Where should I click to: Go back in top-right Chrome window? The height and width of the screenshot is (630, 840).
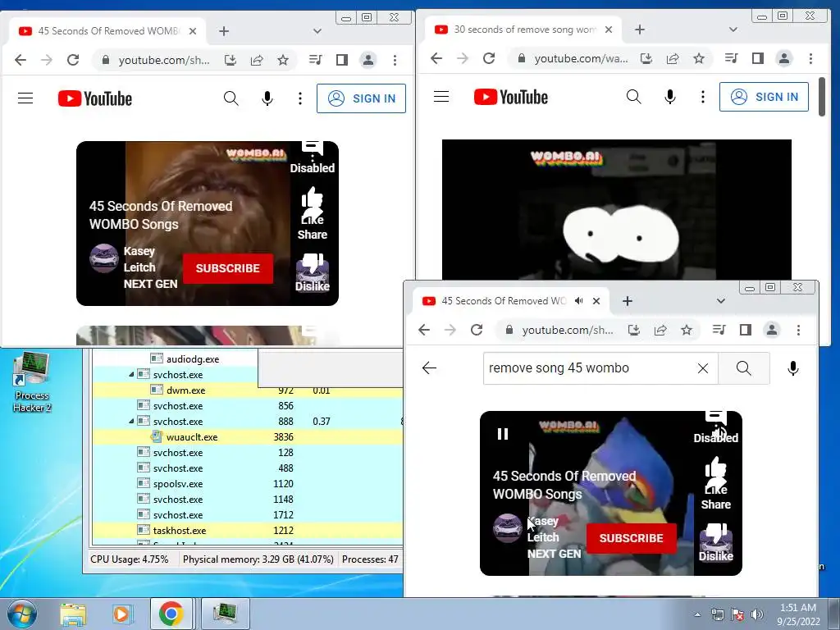tap(436, 58)
